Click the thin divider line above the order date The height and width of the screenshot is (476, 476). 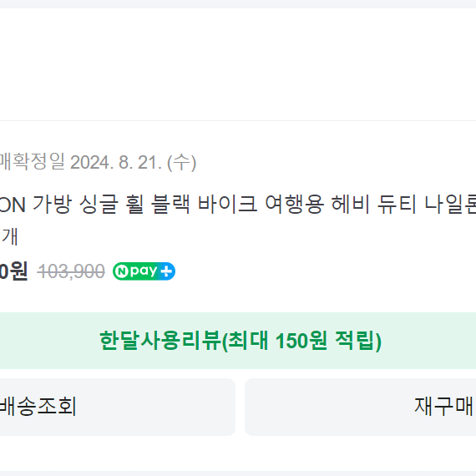(238, 120)
